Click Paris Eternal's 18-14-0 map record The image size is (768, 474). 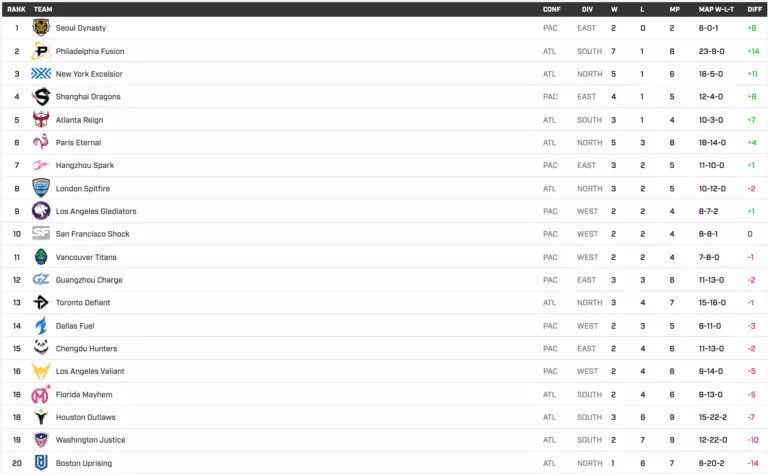(x=712, y=142)
